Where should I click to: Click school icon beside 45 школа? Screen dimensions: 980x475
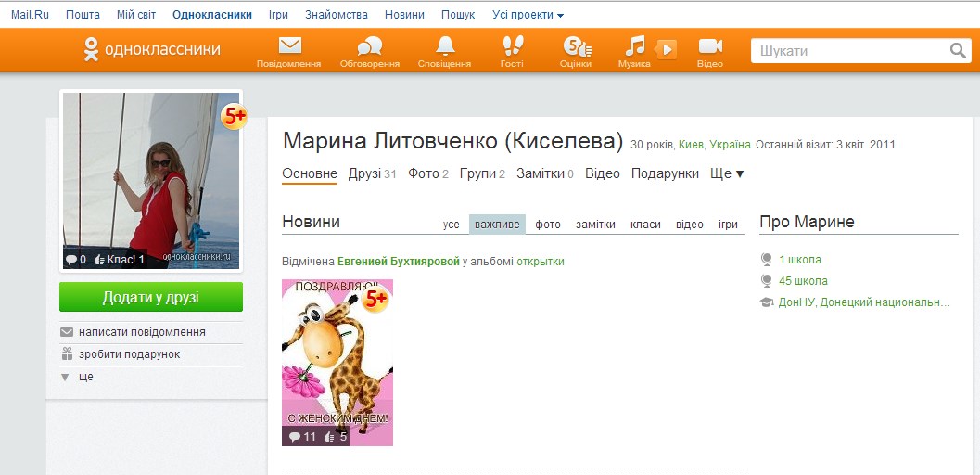point(766,280)
